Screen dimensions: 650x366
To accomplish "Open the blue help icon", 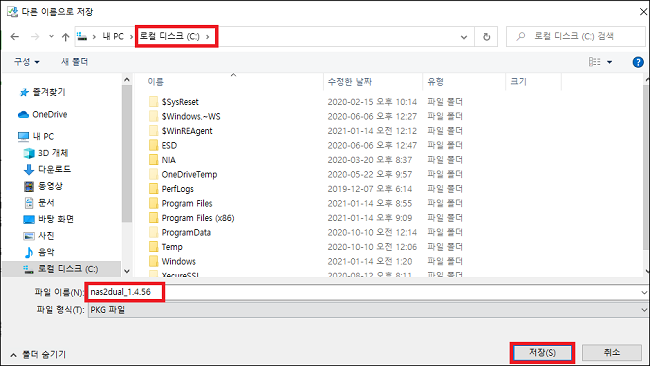I will [x=638, y=62].
